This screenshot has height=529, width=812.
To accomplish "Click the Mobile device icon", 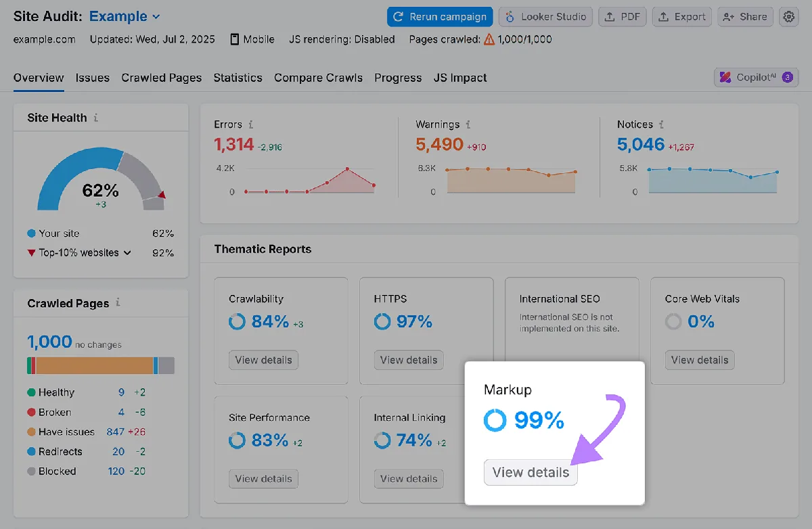I will [235, 39].
